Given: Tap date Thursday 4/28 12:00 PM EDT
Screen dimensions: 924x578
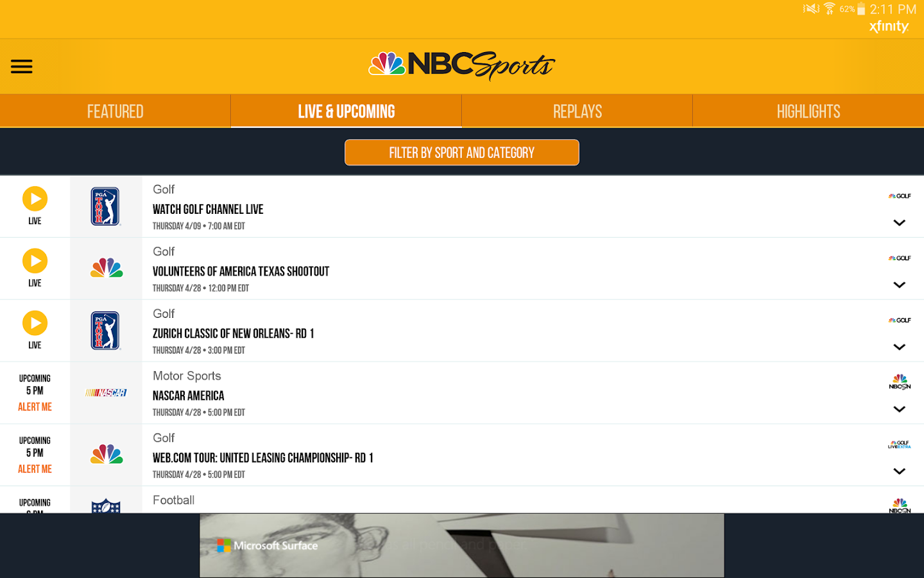Looking at the screenshot, I should pos(201,288).
